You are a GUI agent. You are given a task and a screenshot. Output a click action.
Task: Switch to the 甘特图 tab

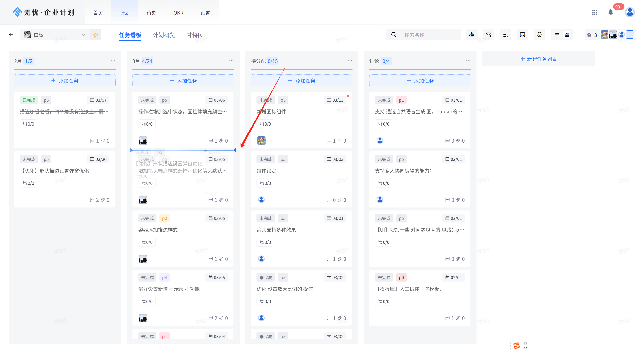[195, 35]
